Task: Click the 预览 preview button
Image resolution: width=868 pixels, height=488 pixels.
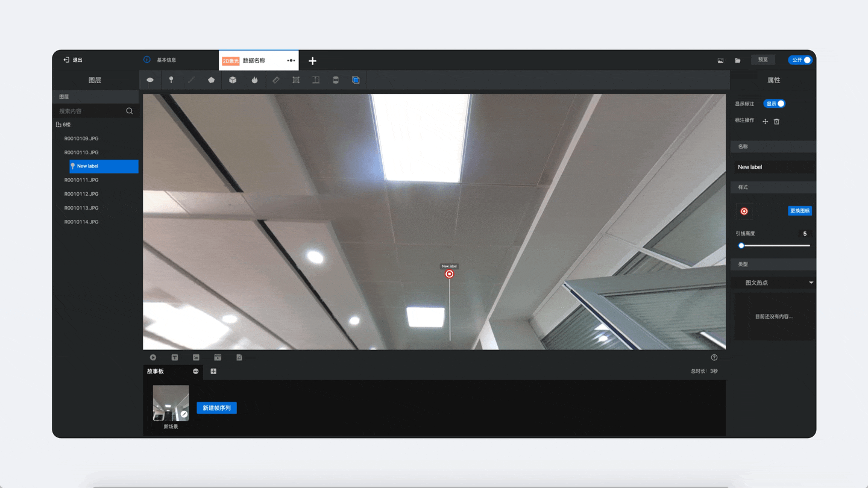Action: coord(763,60)
